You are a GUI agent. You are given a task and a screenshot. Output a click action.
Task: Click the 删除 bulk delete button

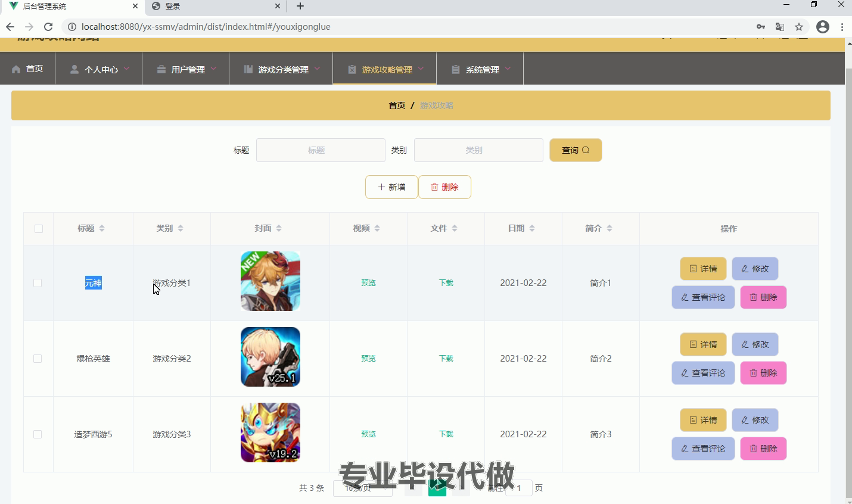click(x=444, y=187)
